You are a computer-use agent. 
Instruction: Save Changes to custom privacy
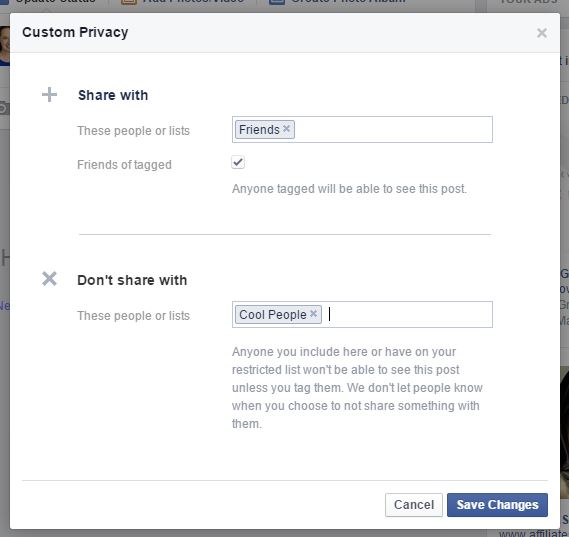pos(497,505)
